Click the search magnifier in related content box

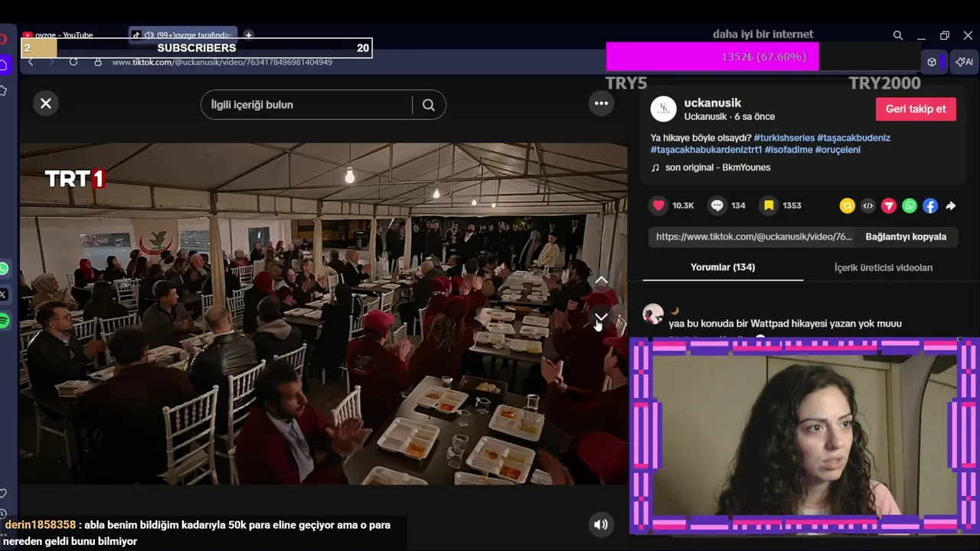click(x=429, y=105)
